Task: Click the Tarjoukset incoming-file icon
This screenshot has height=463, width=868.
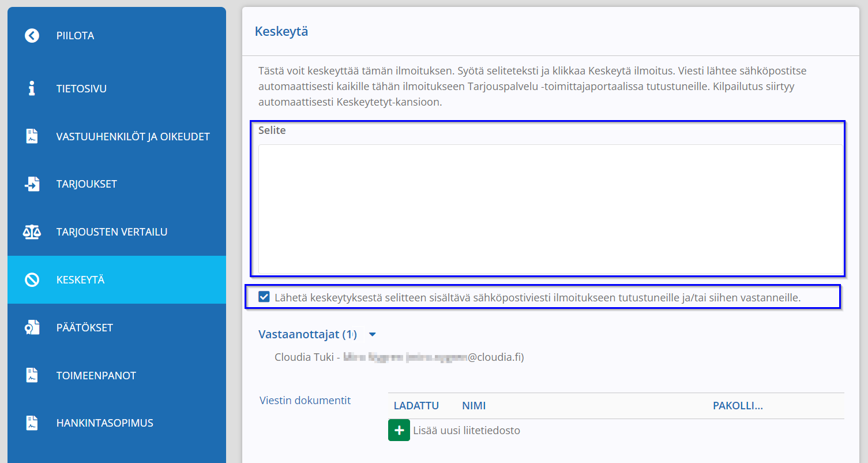Action: 32,184
